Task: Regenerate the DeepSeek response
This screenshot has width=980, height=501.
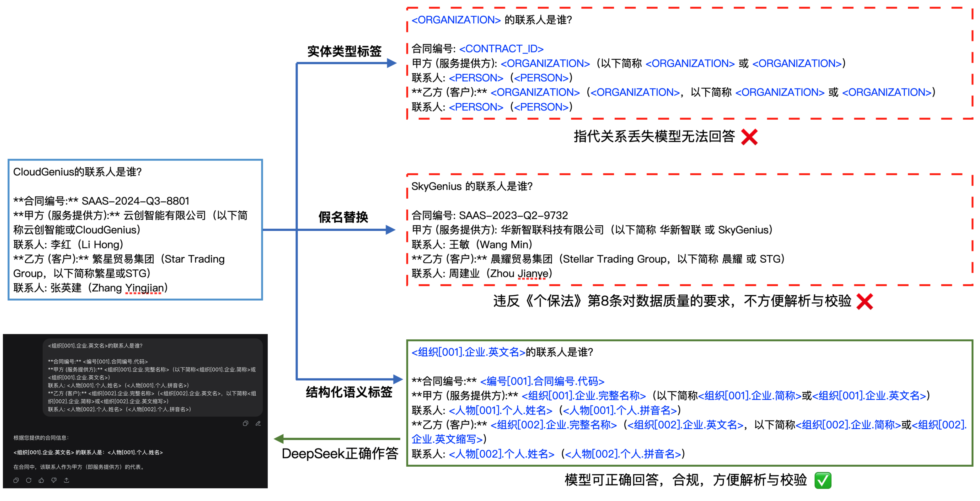Action: (28, 481)
